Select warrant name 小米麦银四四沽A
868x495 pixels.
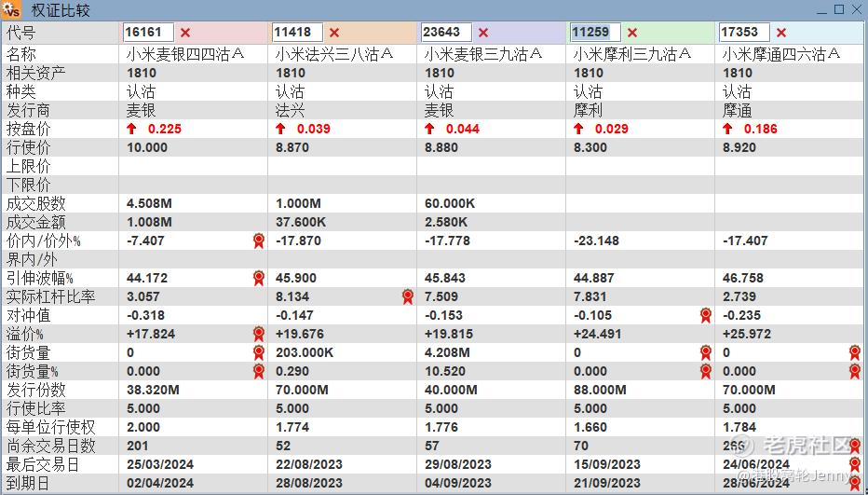(x=185, y=54)
